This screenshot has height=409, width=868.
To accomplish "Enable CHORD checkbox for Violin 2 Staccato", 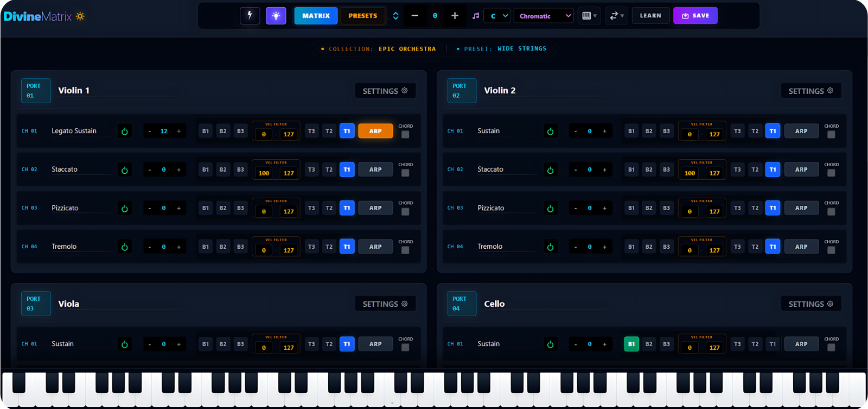I will point(831,173).
